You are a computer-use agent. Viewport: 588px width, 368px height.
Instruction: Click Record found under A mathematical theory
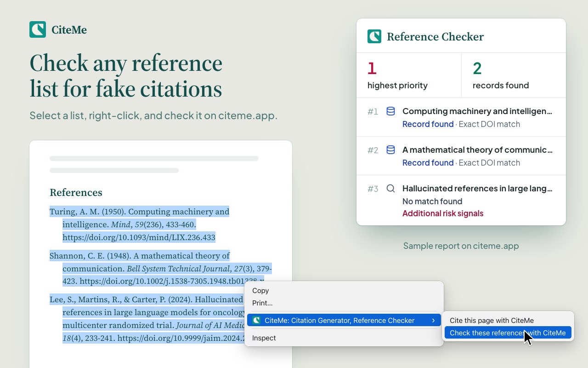[428, 162]
